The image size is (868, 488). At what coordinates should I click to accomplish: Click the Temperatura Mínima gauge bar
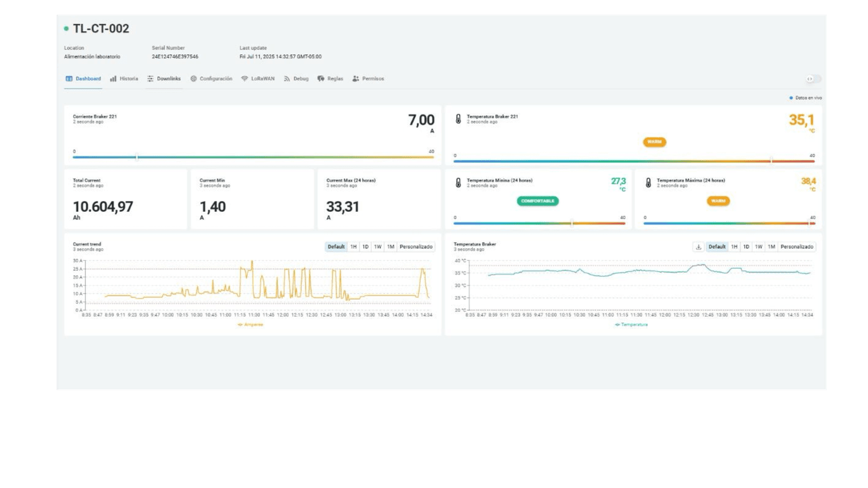coord(539,223)
